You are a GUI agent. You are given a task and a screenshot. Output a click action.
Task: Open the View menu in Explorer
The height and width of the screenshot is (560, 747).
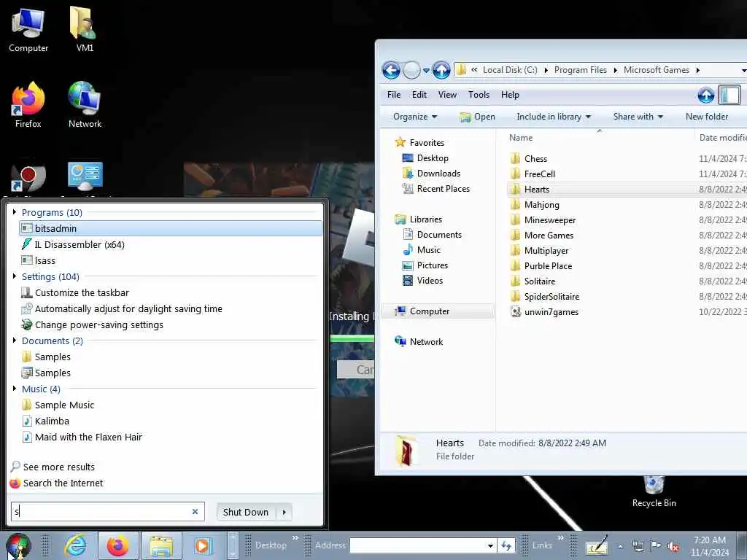point(447,95)
